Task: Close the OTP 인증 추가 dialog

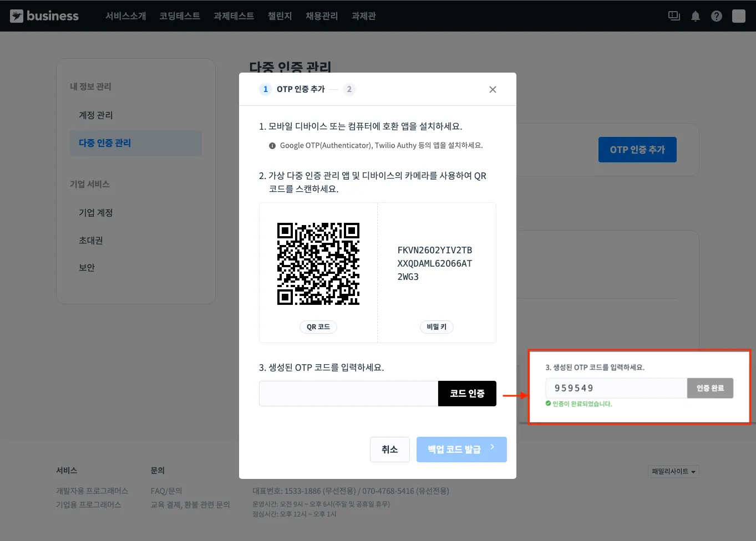Action: coord(493,89)
